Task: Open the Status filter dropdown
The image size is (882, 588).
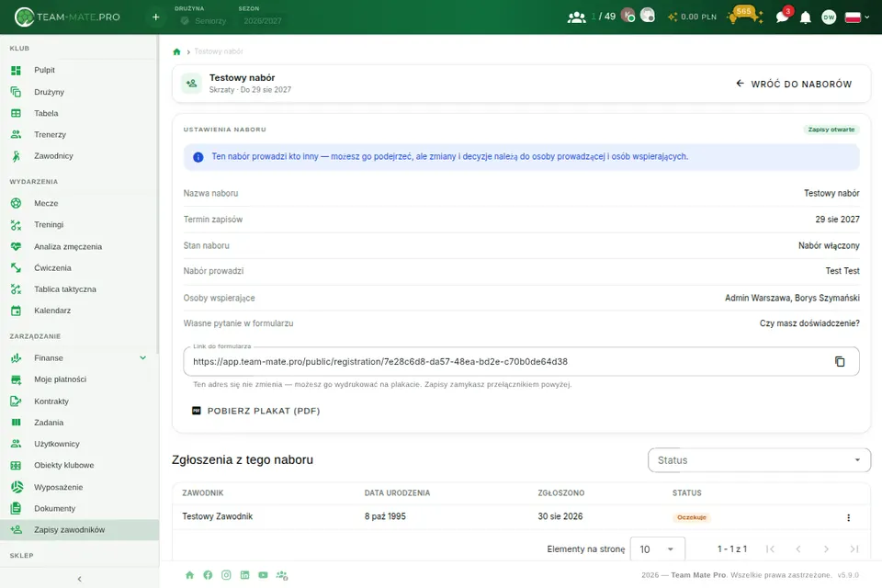Action: 759,460
